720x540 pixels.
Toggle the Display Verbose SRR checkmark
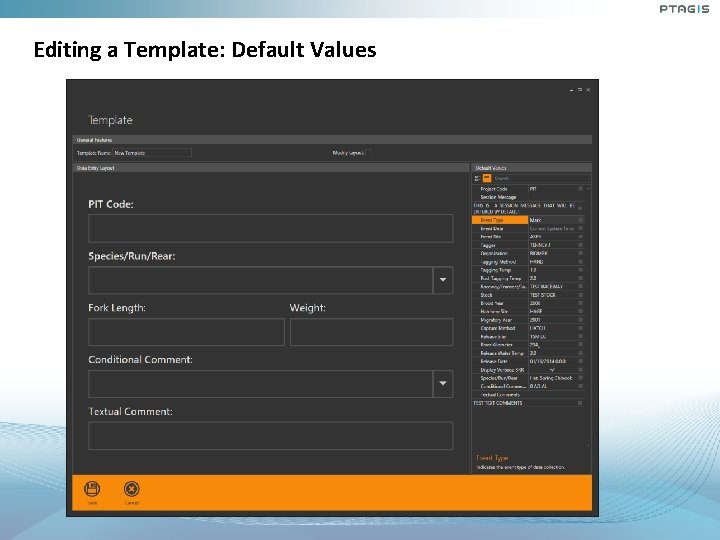coord(552,370)
